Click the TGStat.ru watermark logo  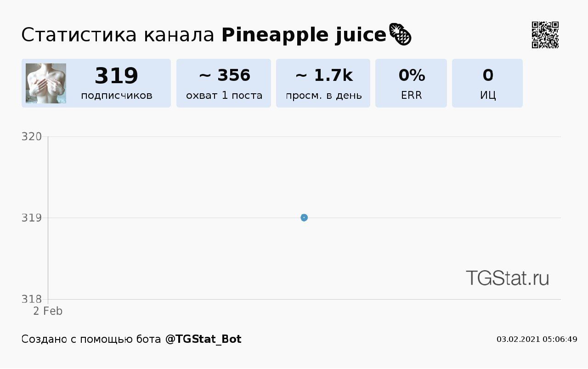507,278
